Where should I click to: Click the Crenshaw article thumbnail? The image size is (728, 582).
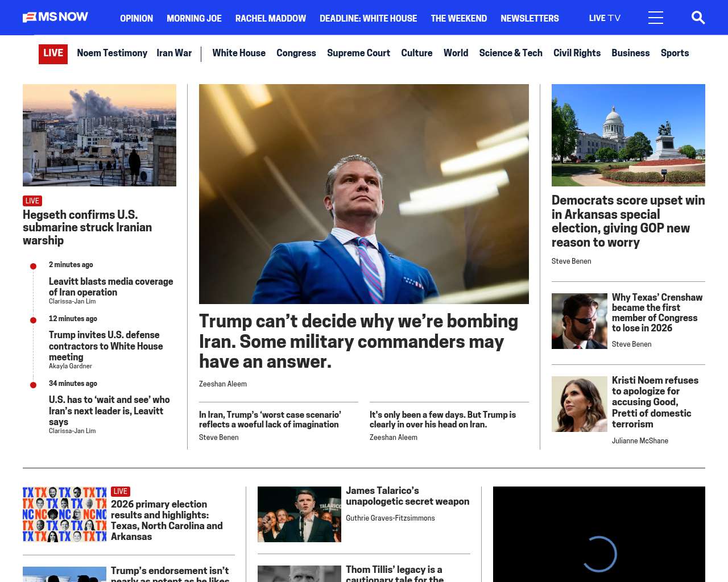tap(579, 321)
